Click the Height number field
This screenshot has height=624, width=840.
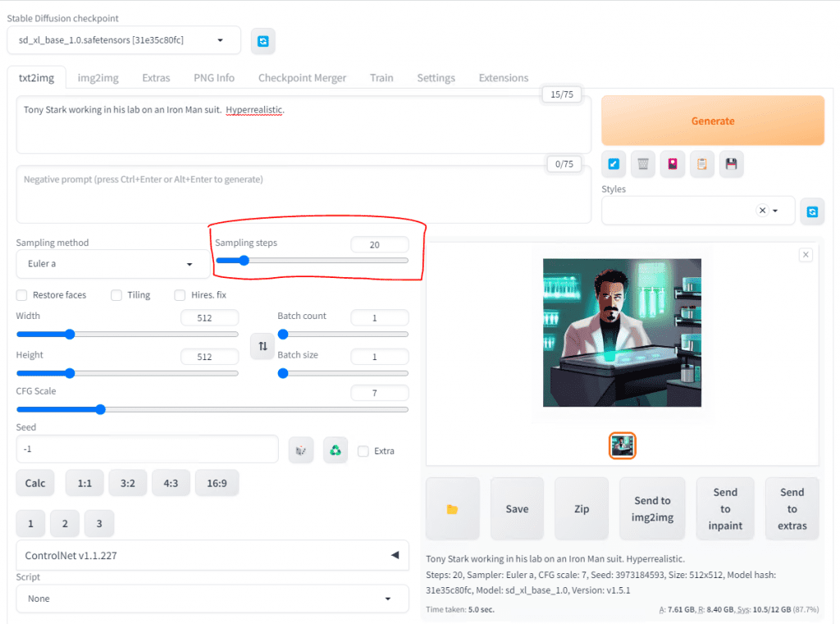[209, 357]
